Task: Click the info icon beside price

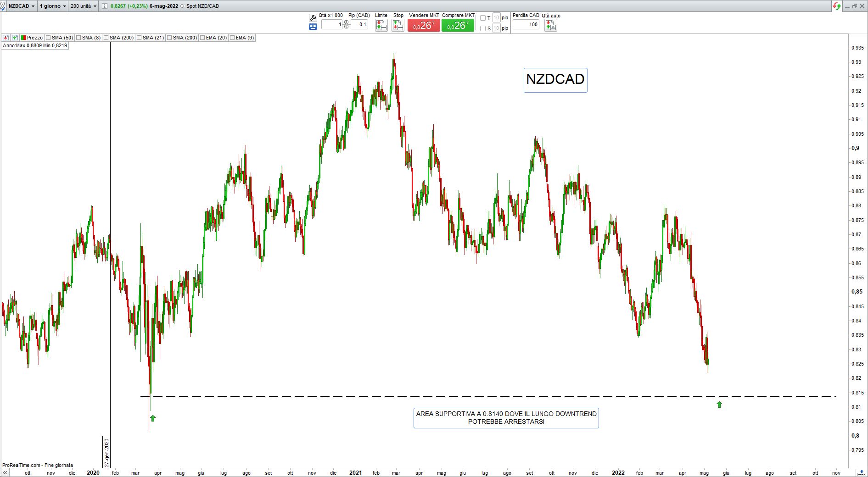Action: click(104, 6)
